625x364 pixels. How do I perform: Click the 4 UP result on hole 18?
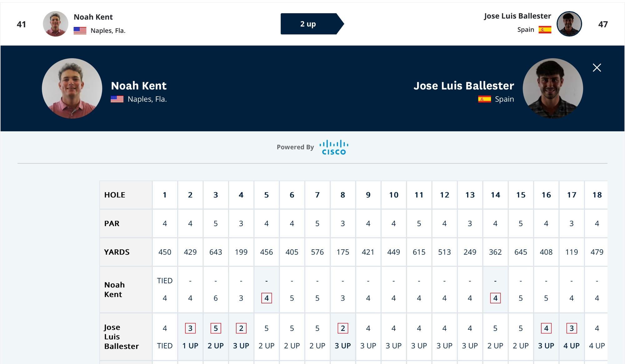[x=597, y=346]
